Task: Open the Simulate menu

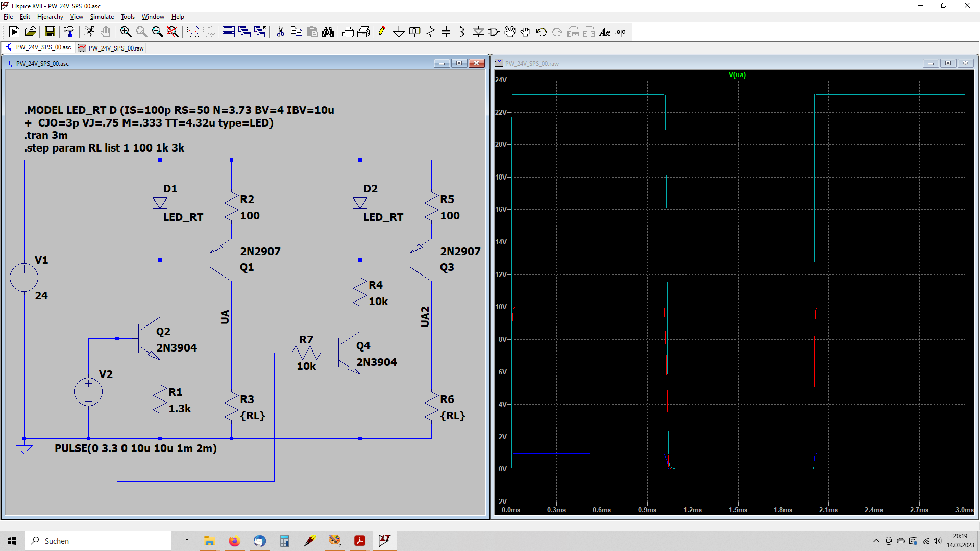Action: [x=102, y=17]
